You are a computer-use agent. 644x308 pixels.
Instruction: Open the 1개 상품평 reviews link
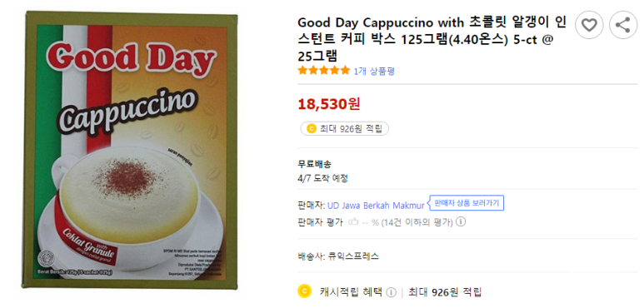374,71
